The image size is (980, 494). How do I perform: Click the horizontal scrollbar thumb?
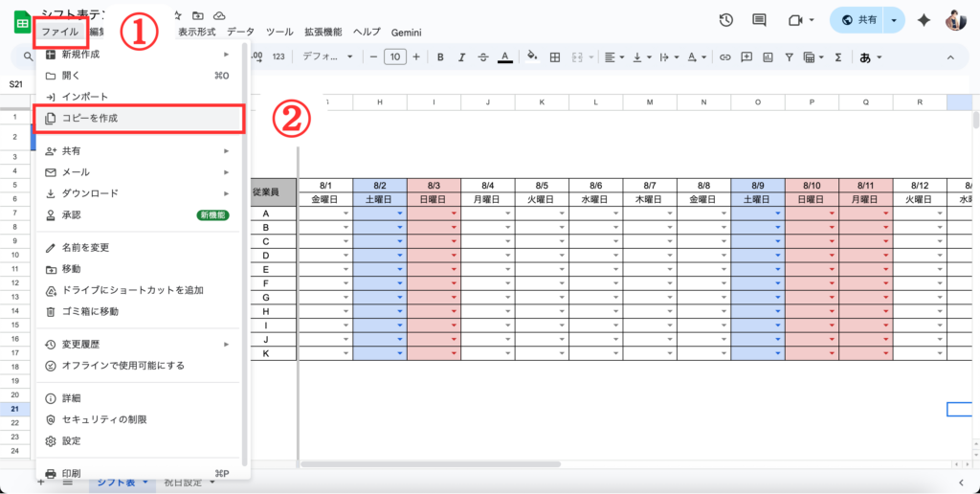[x=431, y=464]
